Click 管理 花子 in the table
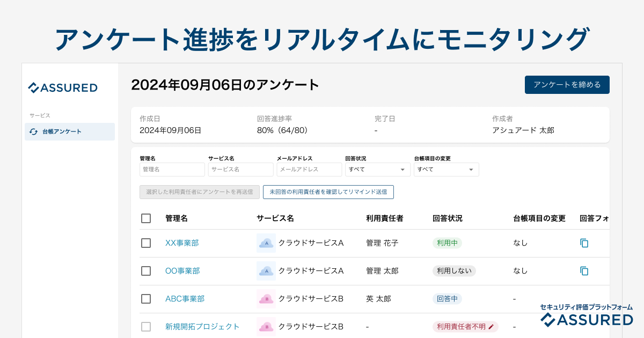Screen dimensions: 644x338 click(x=382, y=243)
